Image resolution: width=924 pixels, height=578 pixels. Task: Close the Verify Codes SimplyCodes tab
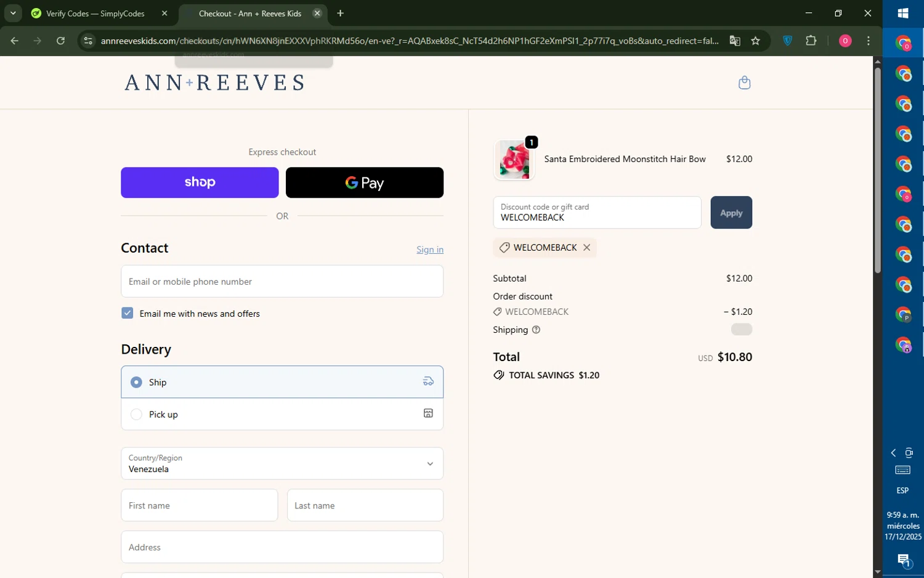(x=164, y=14)
